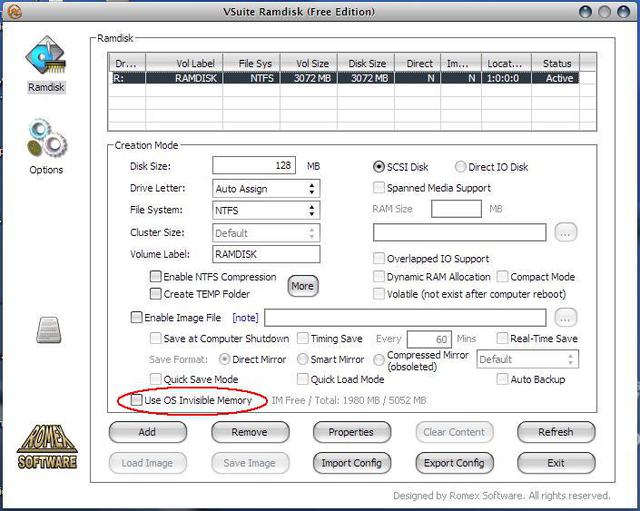
Task: Open the File System NTFS dropdown
Action: click(x=266, y=210)
